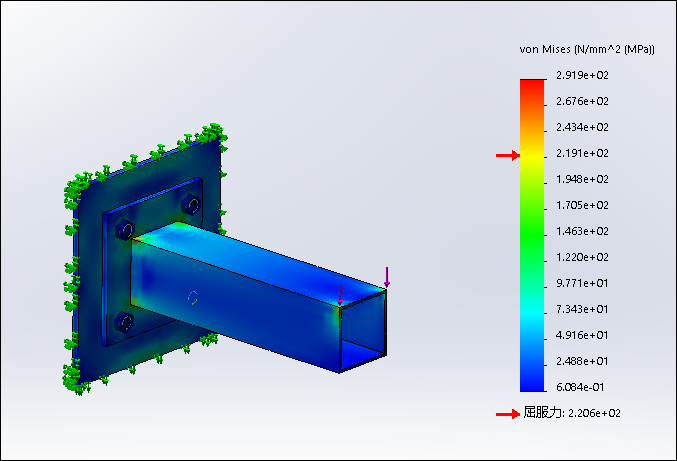The width and height of the screenshot is (677, 461).
Task: Click the open hollow end of the square tube
Action: pos(363,330)
